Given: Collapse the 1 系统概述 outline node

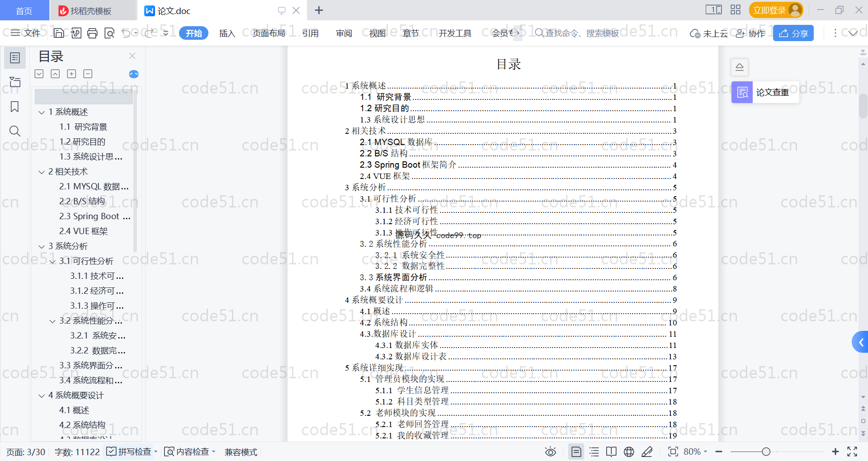Looking at the screenshot, I should 42,112.
